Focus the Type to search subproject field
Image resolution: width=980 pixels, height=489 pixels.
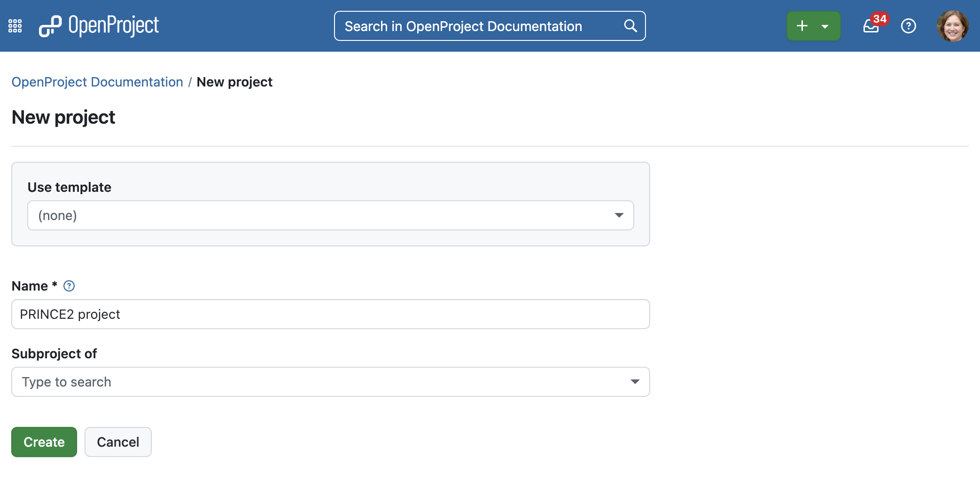[282, 382]
